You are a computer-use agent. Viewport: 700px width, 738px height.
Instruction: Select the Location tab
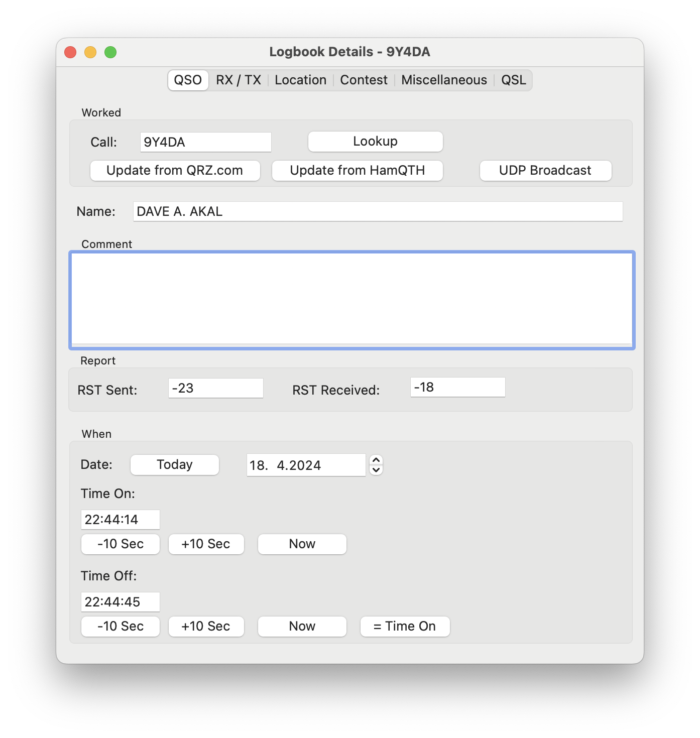(300, 80)
